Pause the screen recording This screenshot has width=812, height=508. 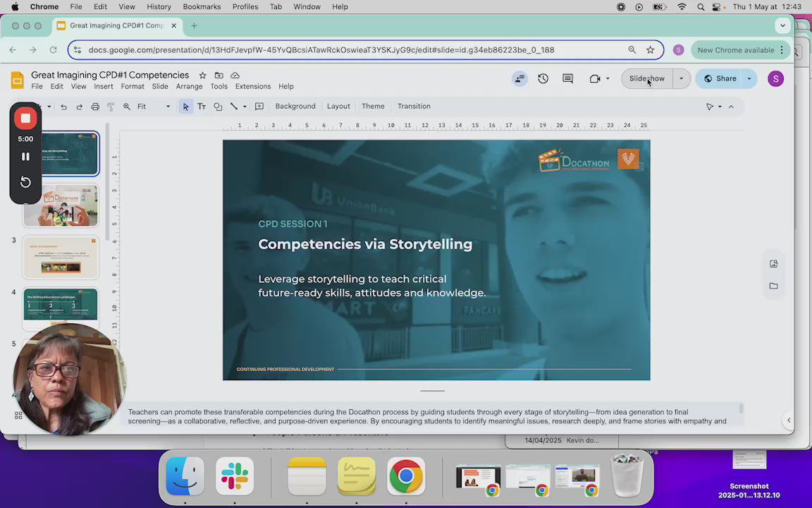tap(25, 157)
